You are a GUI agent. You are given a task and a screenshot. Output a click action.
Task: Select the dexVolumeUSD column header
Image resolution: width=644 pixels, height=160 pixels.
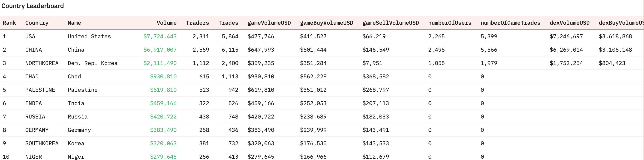[569, 23]
